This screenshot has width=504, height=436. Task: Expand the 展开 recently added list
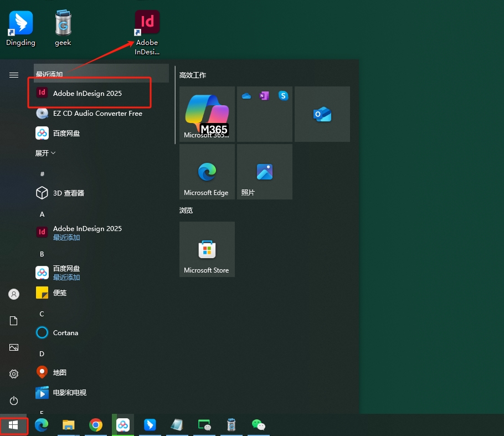45,153
